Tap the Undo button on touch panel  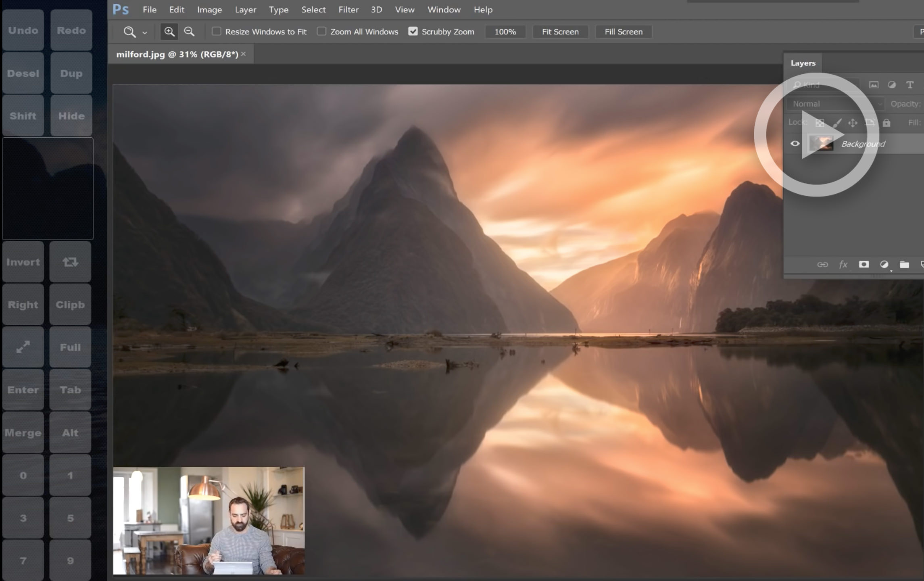tap(23, 30)
